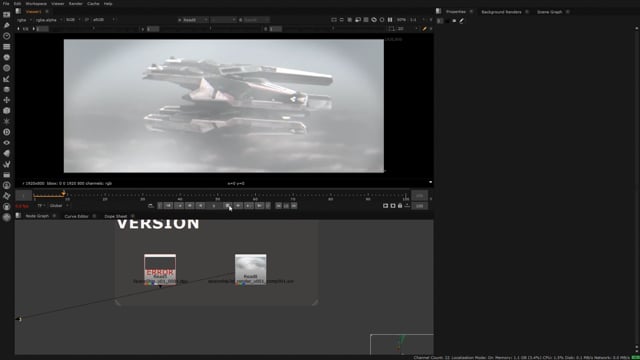Toggle the lock icon right of playback bar
Viewport: 640px width, 360px height.
click(400, 206)
